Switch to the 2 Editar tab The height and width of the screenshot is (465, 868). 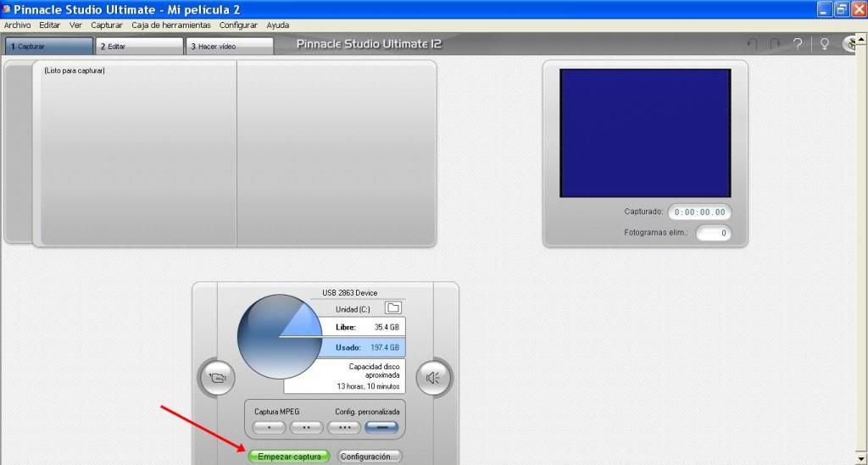139,47
